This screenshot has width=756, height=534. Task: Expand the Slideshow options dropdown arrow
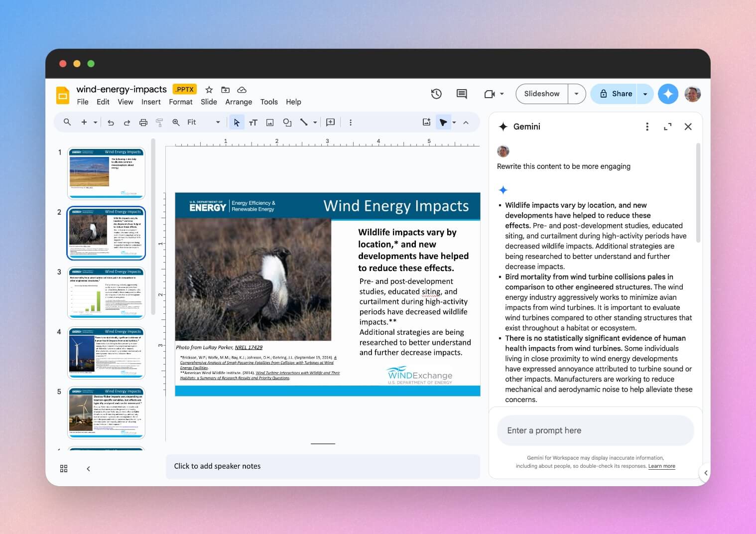pos(576,94)
